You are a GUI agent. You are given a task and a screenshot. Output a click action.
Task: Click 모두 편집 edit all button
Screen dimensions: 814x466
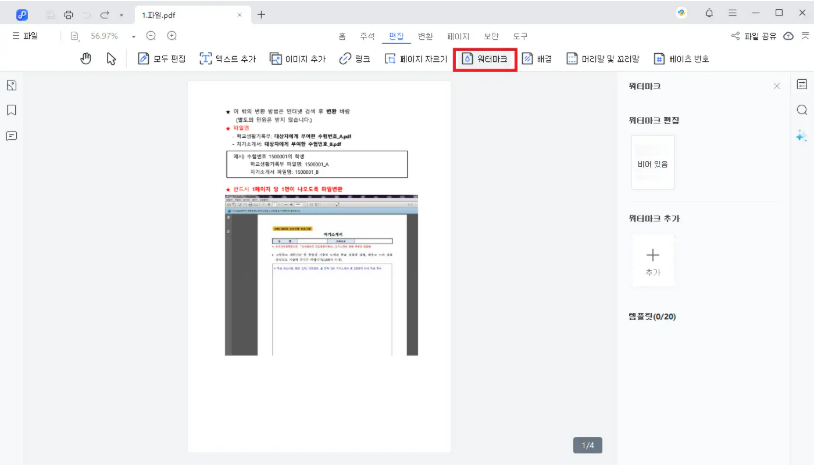(x=161, y=59)
